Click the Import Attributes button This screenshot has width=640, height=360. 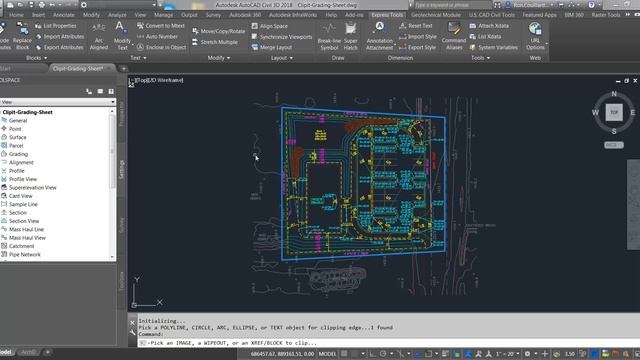tap(60, 36)
